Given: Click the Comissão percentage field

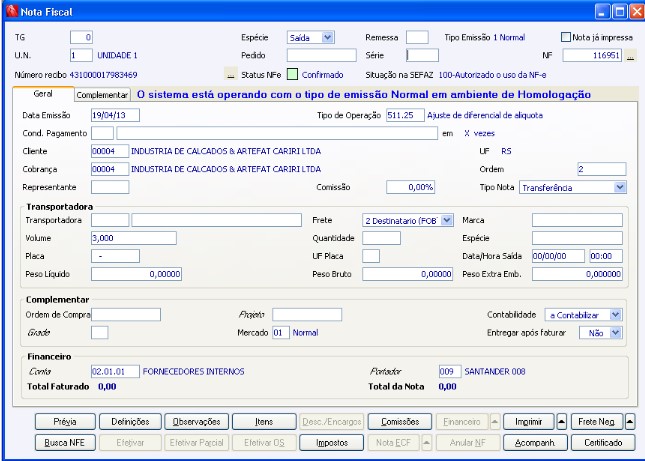Looking at the screenshot, I should pyautogui.click(x=411, y=187).
